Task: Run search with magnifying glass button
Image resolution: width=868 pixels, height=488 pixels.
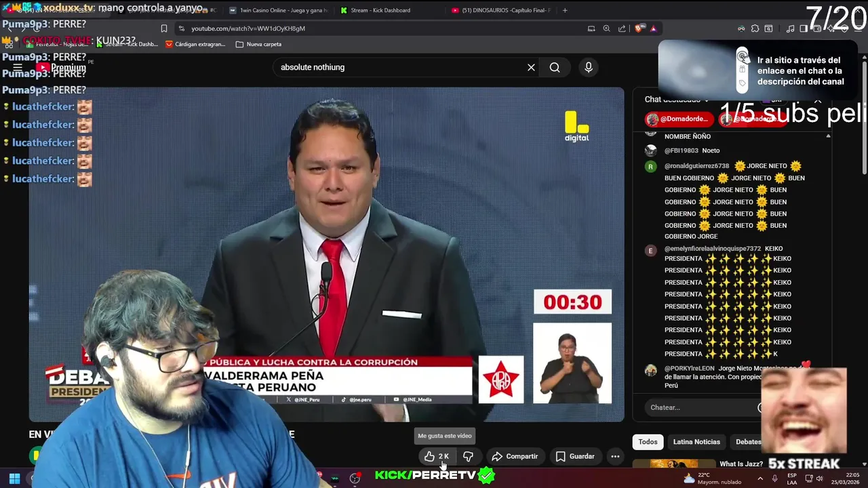Action: click(x=555, y=67)
